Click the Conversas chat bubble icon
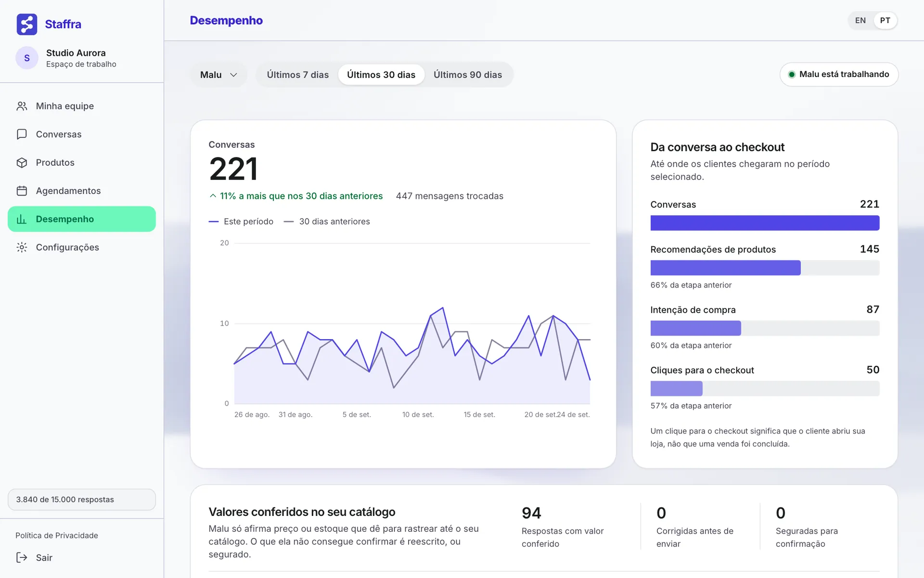Screen dimensions: 924x578 (x=22, y=134)
